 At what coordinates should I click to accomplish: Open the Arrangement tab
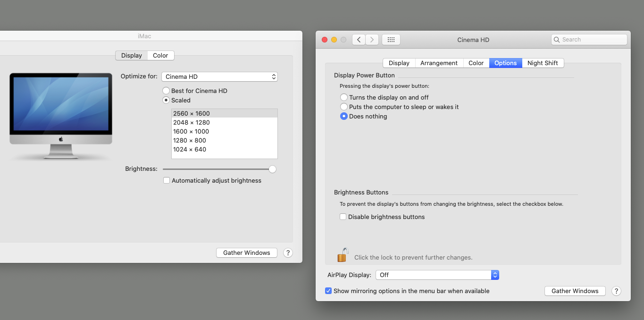439,63
